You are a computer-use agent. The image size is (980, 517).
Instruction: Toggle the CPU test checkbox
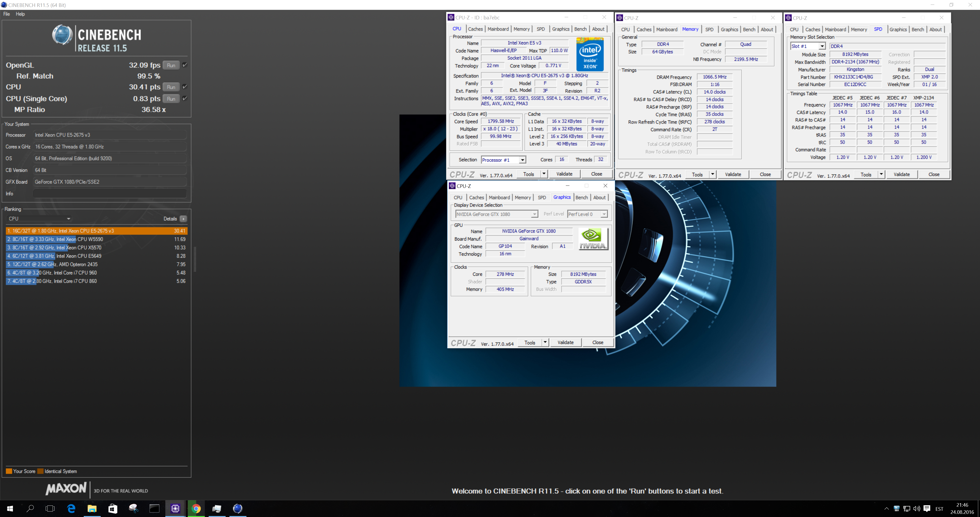184,87
